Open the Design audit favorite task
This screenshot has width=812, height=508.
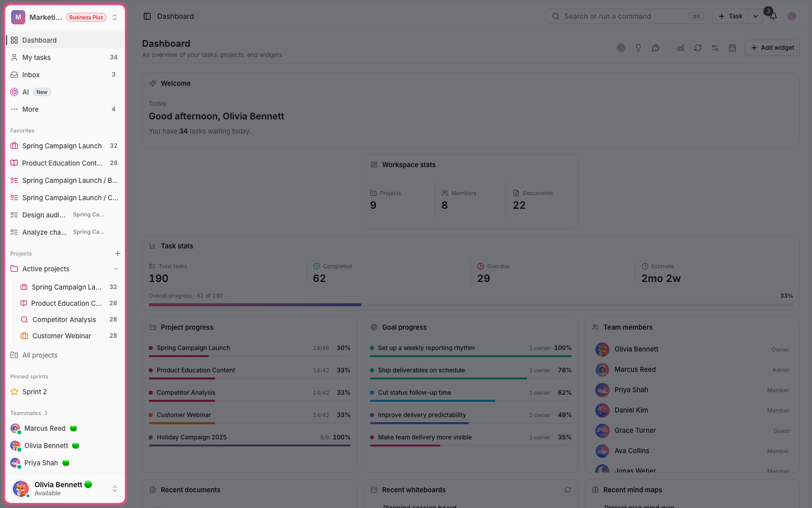click(x=65, y=215)
